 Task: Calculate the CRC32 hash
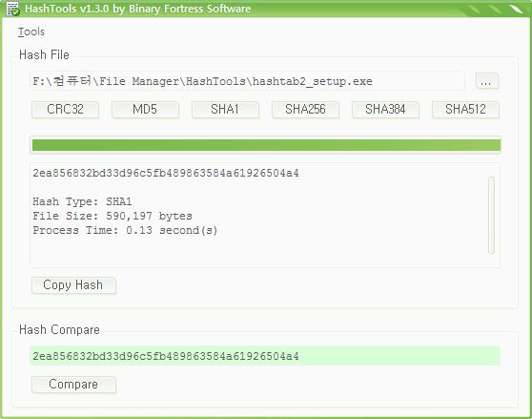(x=65, y=110)
